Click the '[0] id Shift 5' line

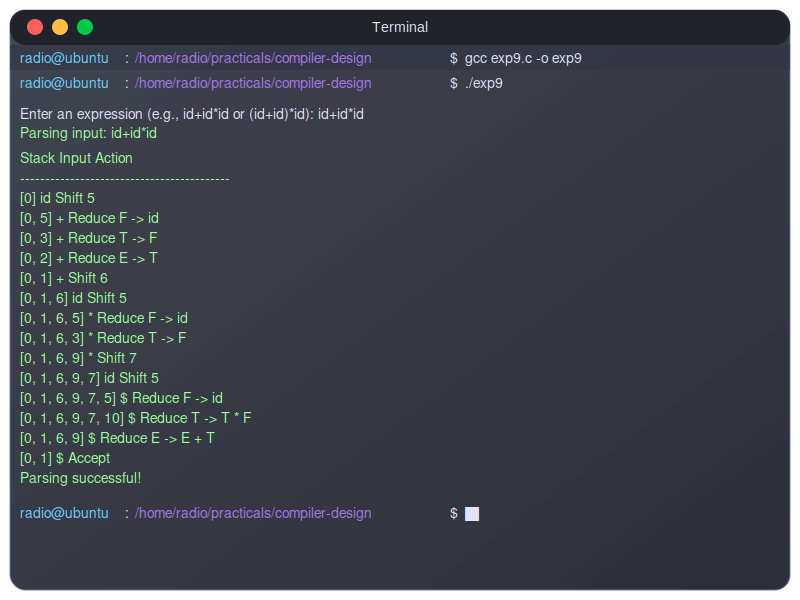tap(57, 198)
